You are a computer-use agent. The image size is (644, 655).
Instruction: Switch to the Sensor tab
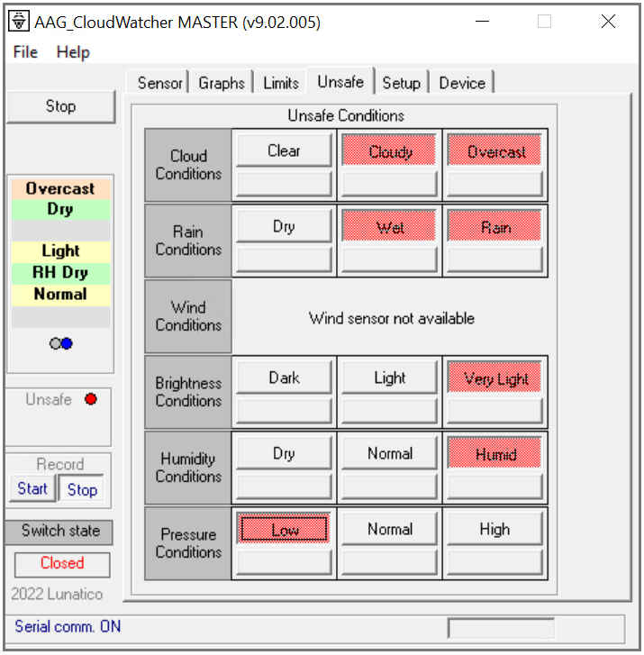pos(160,83)
